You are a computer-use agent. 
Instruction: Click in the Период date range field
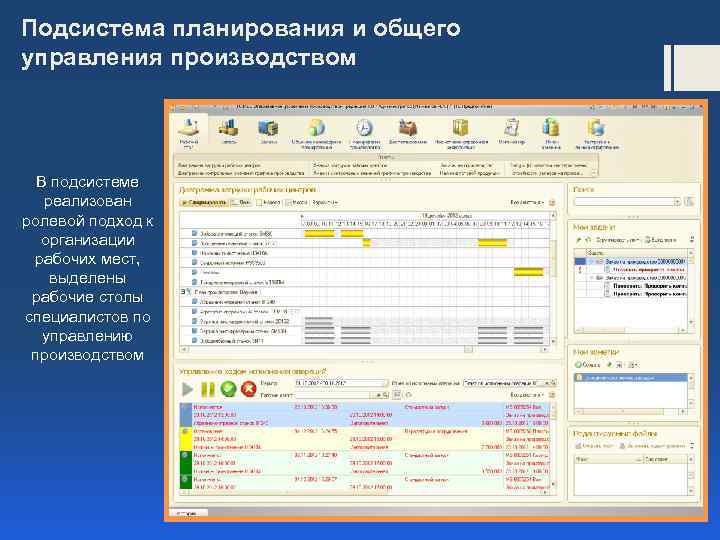point(338,382)
